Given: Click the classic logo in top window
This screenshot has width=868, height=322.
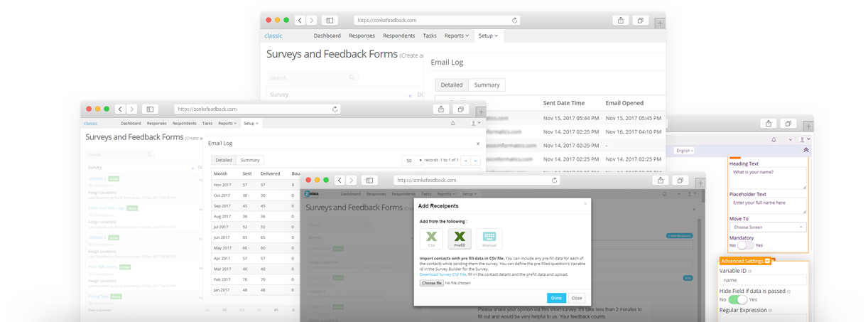Looking at the screenshot, I should coord(273,36).
